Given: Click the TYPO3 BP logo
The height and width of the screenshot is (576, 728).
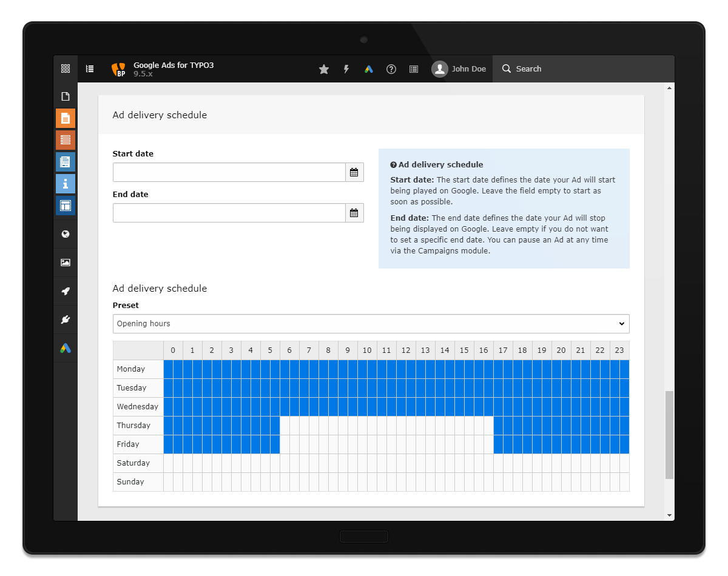Looking at the screenshot, I should tap(118, 69).
